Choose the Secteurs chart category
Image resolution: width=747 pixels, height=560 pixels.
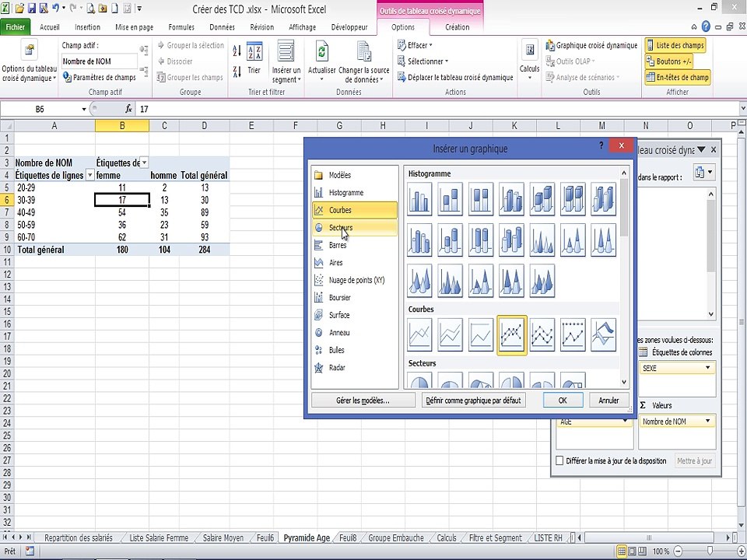355,228
